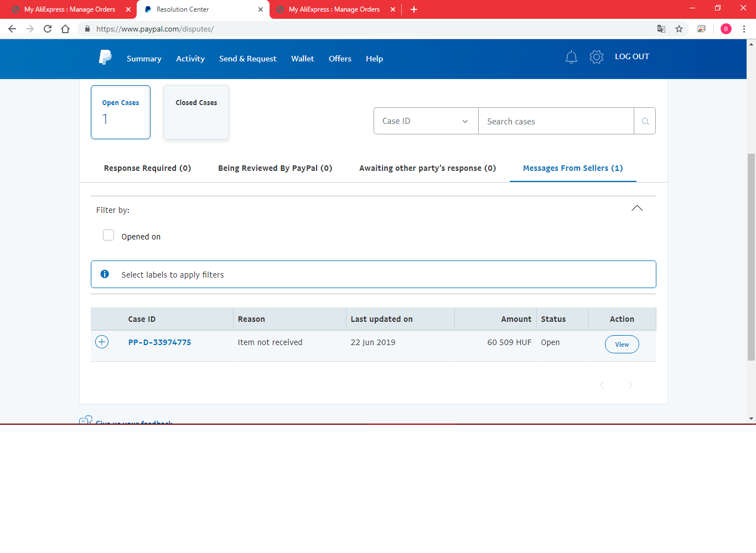Select the Closed Cases card
Screen dimensions: 756x553
[196, 112]
